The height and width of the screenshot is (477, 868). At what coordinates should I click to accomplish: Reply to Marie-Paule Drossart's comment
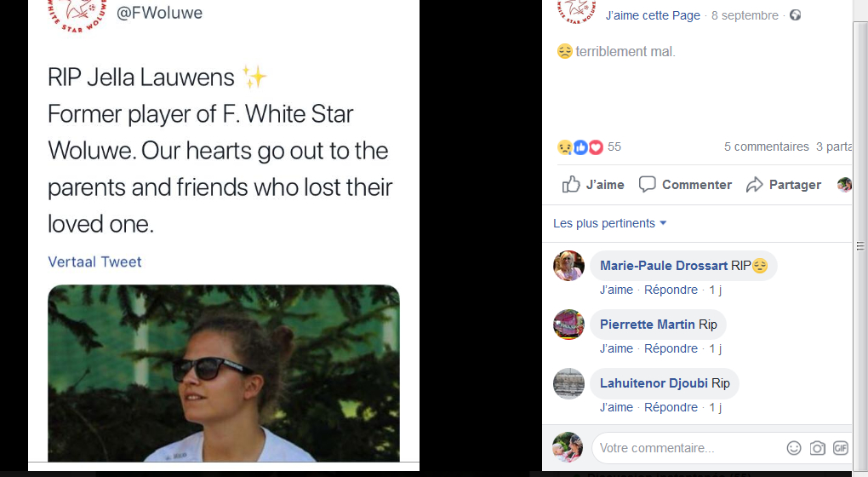(671, 290)
